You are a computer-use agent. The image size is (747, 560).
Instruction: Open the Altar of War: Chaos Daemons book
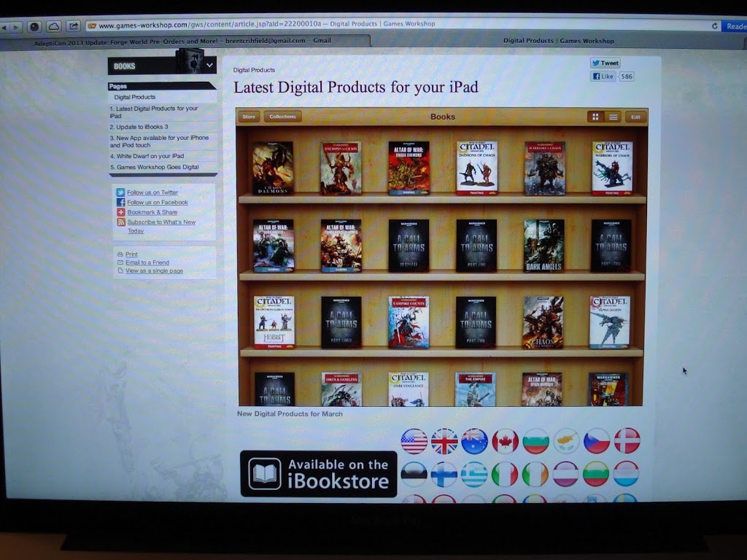tap(409, 168)
